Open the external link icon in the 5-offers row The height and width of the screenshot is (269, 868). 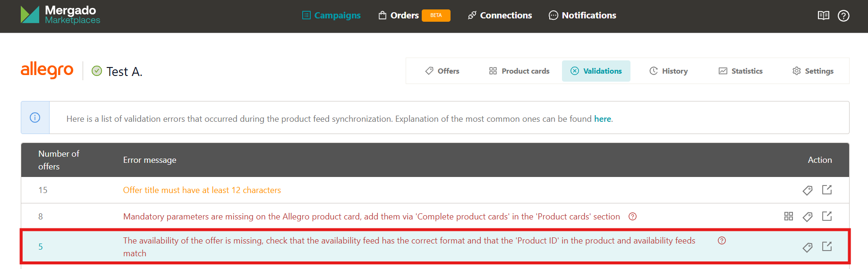[827, 246]
